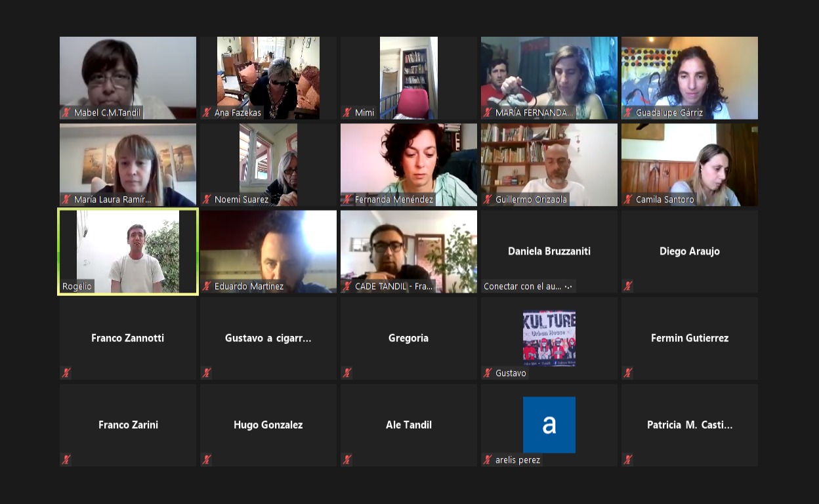
Task: Select the Patricia M. Casti... participant tile
Action: pos(690,425)
